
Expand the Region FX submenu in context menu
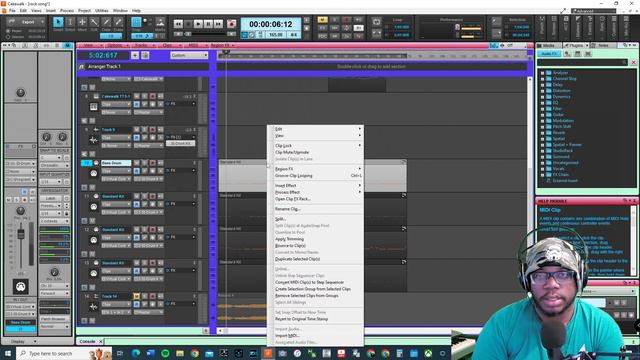pyautogui.click(x=316, y=169)
